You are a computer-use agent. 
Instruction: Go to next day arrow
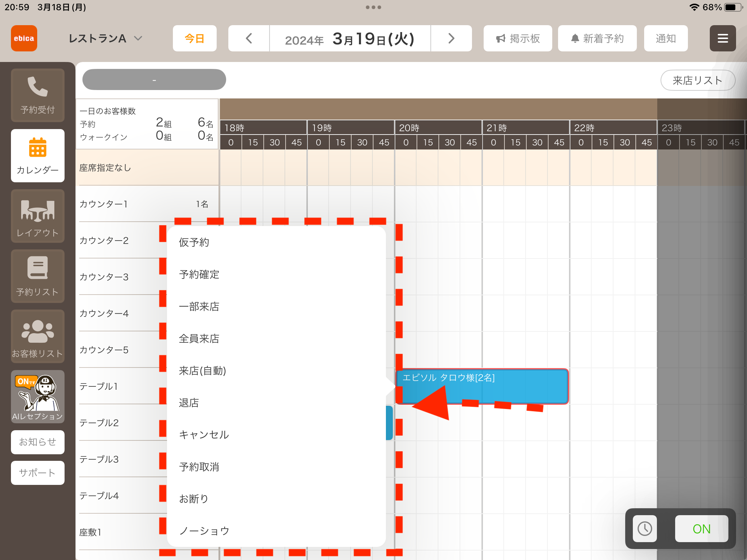click(451, 38)
